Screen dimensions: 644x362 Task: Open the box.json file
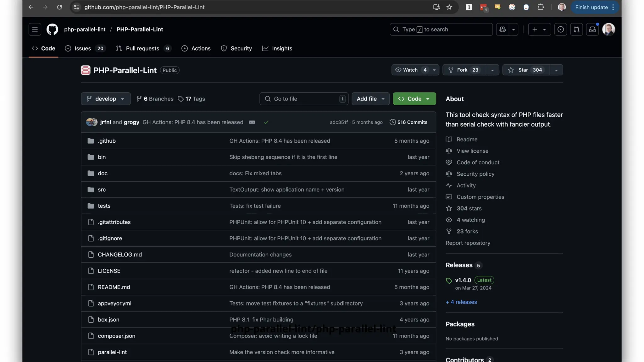point(108,320)
